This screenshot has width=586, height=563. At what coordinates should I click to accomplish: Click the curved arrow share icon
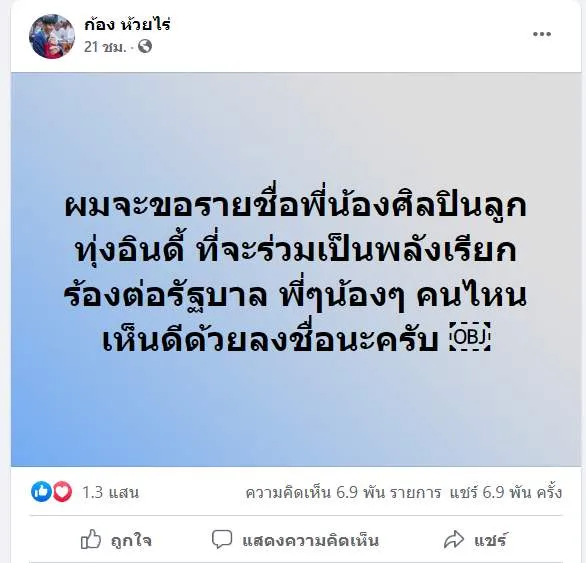[454, 540]
